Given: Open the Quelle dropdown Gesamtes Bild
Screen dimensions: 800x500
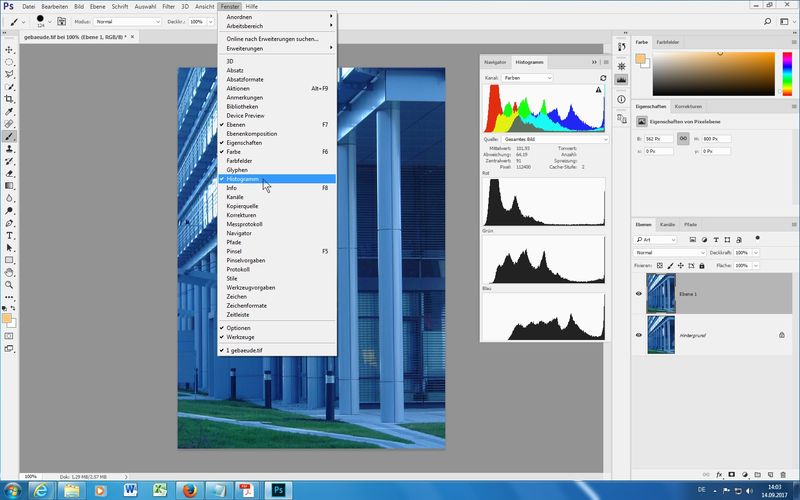Looking at the screenshot, I should 540,140.
